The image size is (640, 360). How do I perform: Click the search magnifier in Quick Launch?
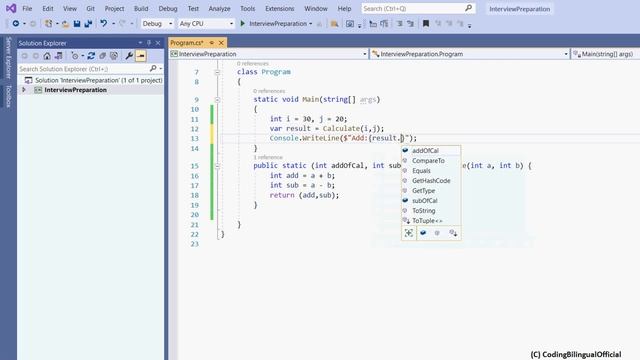[468, 8]
